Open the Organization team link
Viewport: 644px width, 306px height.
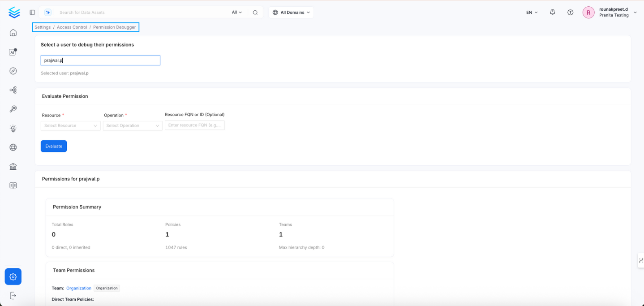coord(79,288)
